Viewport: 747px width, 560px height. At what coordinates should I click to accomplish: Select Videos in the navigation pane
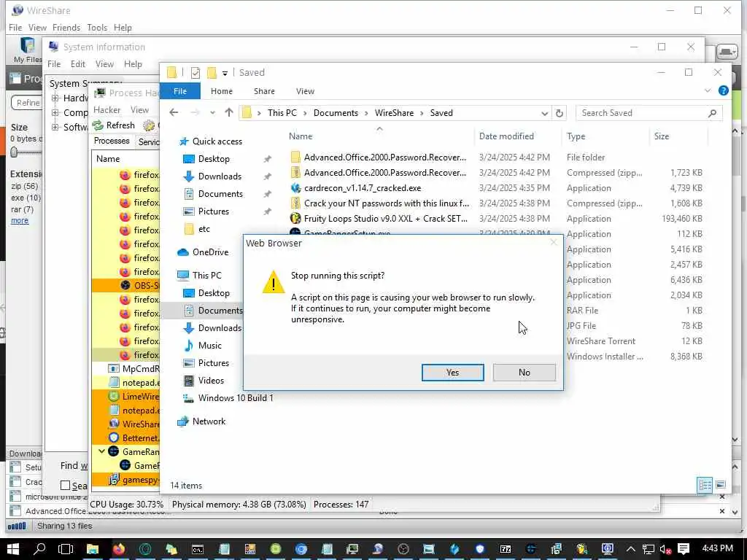pyautogui.click(x=211, y=381)
